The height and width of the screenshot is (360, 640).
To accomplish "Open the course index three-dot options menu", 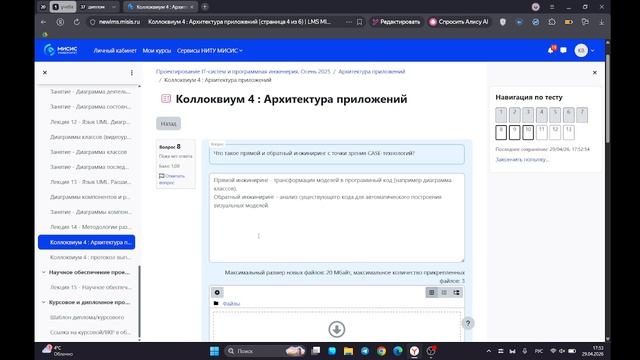I will (131, 73).
